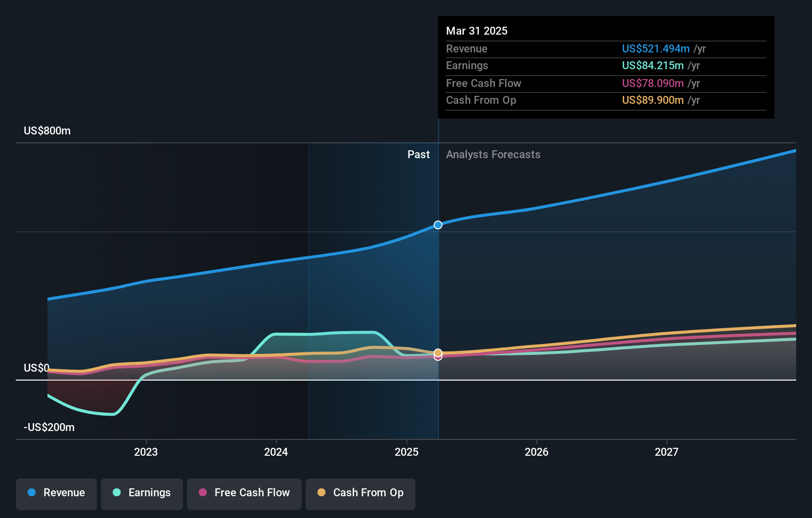Toggle the Earnings legend button

(x=142, y=494)
